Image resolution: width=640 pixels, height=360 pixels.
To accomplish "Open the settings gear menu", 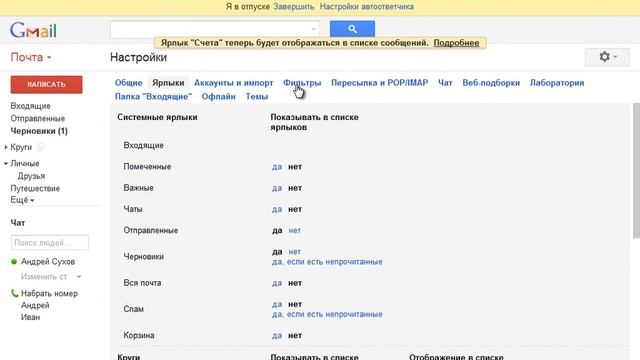I will pos(607,57).
